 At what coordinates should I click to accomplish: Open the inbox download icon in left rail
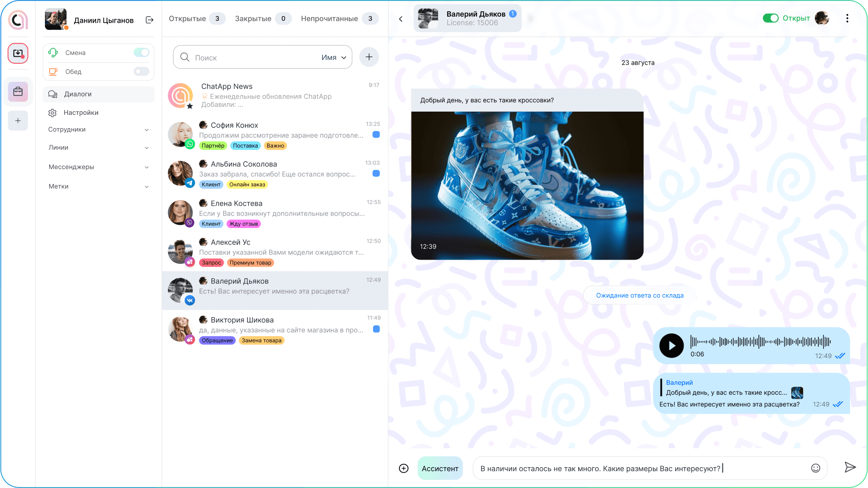point(18,53)
